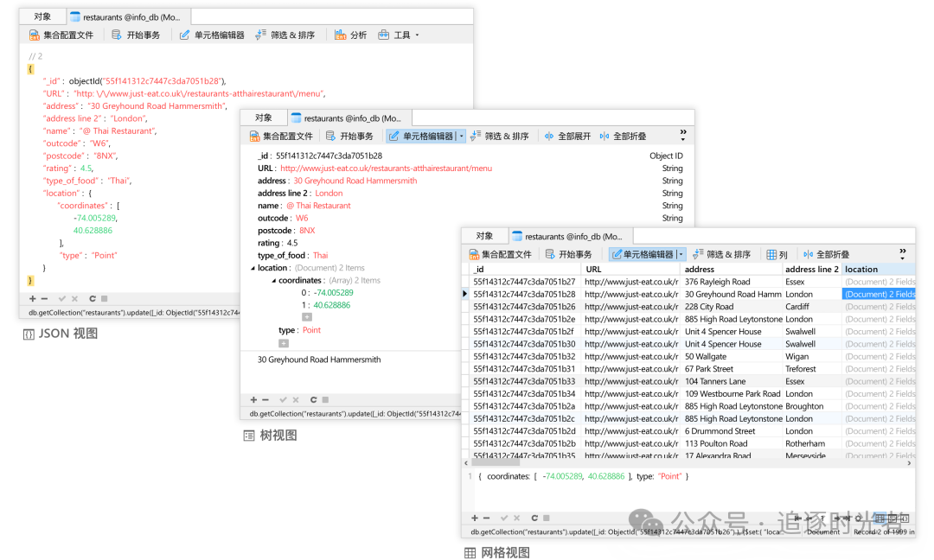
Task: Add array item under coordinates with plus
Action: [307, 317]
